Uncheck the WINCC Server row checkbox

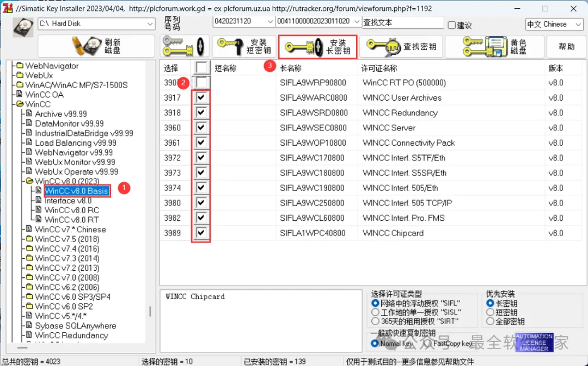[x=201, y=127]
